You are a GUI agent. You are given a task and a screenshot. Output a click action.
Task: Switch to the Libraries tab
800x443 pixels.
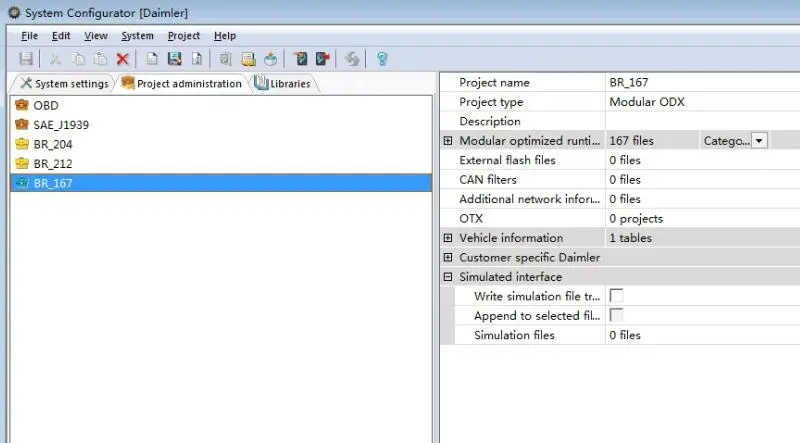pyautogui.click(x=283, y=84)
